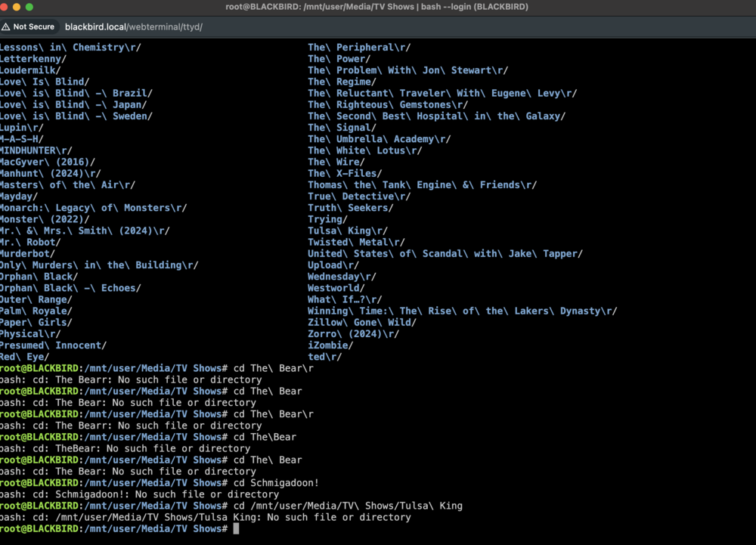Click the 'The\ Regime/' entry

342,82
